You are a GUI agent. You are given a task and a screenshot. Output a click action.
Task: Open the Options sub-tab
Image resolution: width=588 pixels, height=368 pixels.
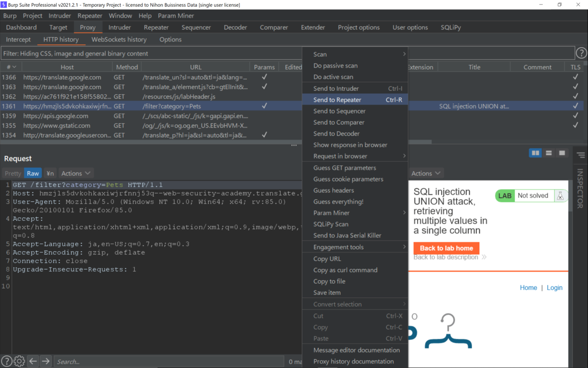click(x=171, y=39)
